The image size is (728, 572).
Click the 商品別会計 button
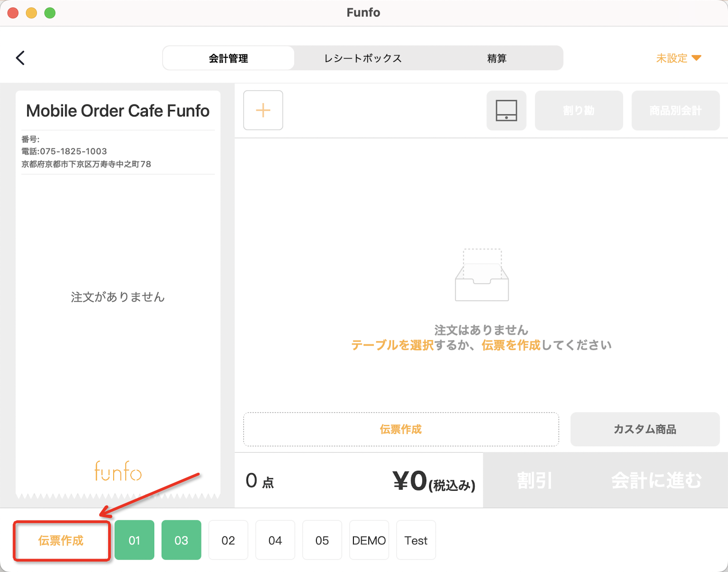[676, 110]
